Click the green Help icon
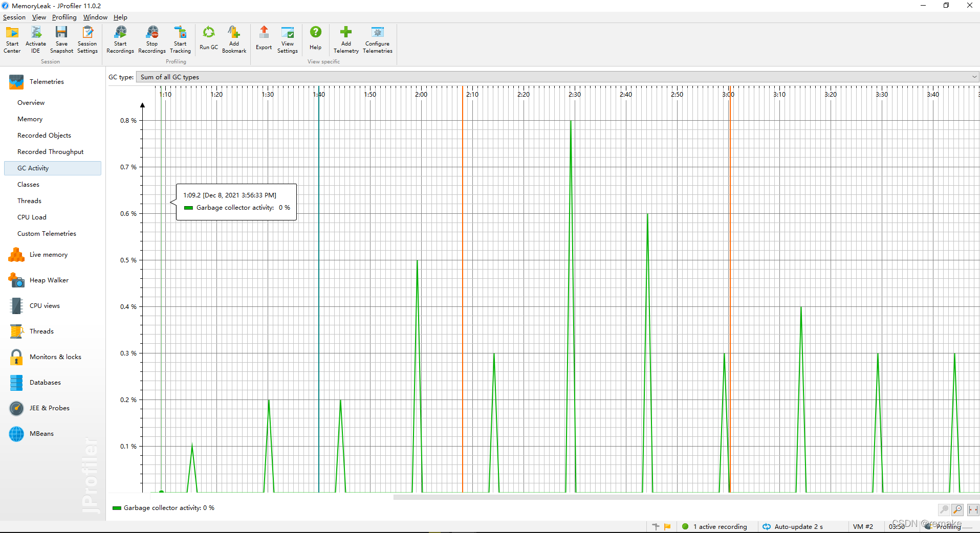980x533 pixels. coord(316,32)
